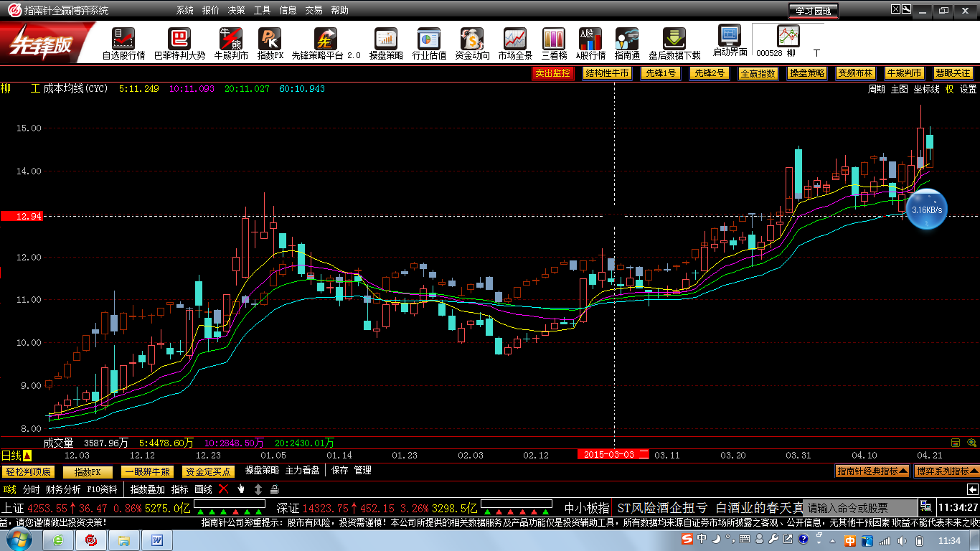Click the 盘后数据下载 download icon
Image resolution: width=980 pixels, height=551 pixels.
674,39
